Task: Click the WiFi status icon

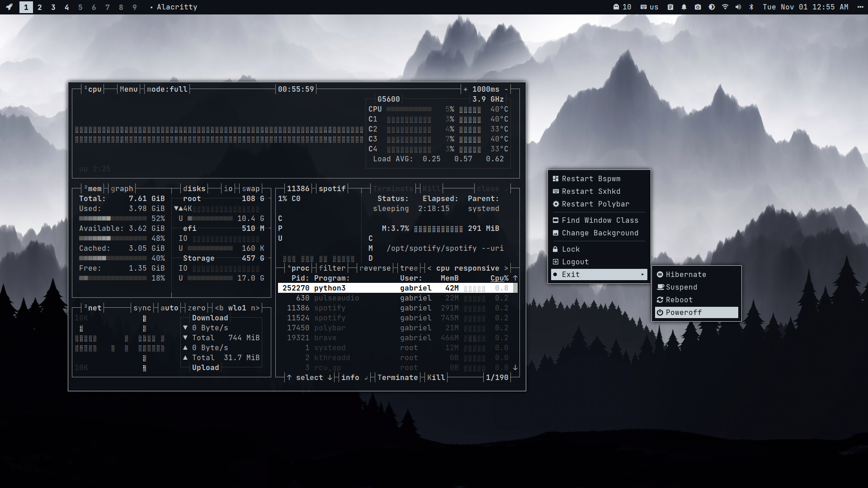Action: click(725, 7)
